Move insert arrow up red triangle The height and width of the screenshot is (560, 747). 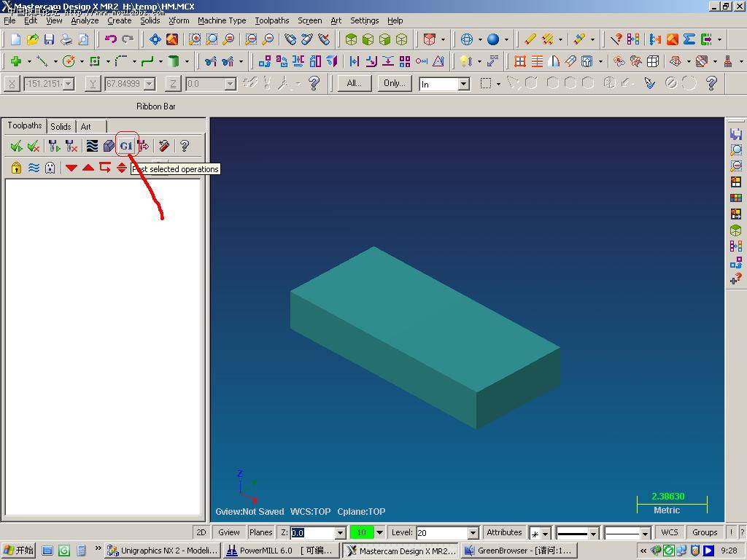click(88, 168)
